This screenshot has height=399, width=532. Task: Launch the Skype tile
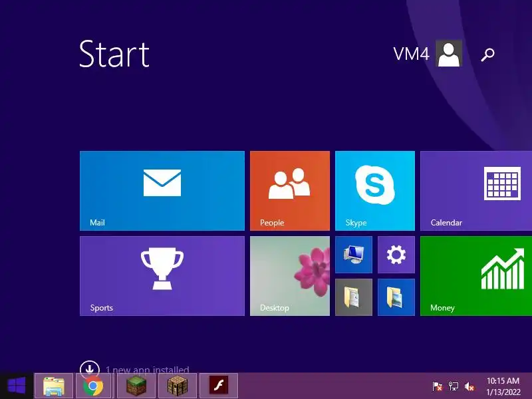pyautogui.click(x=375, y=191)
